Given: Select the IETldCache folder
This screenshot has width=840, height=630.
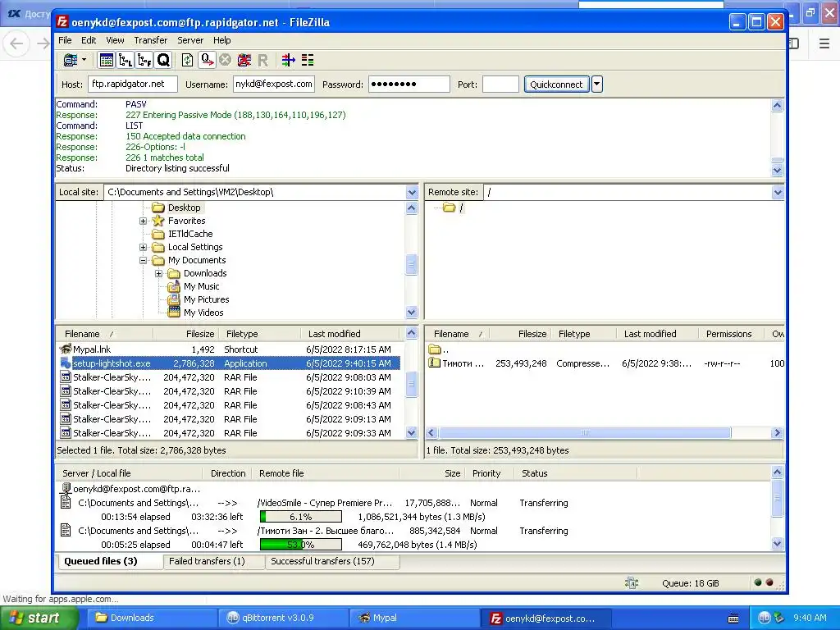Looking at the screenshot, I should [190, 234].
